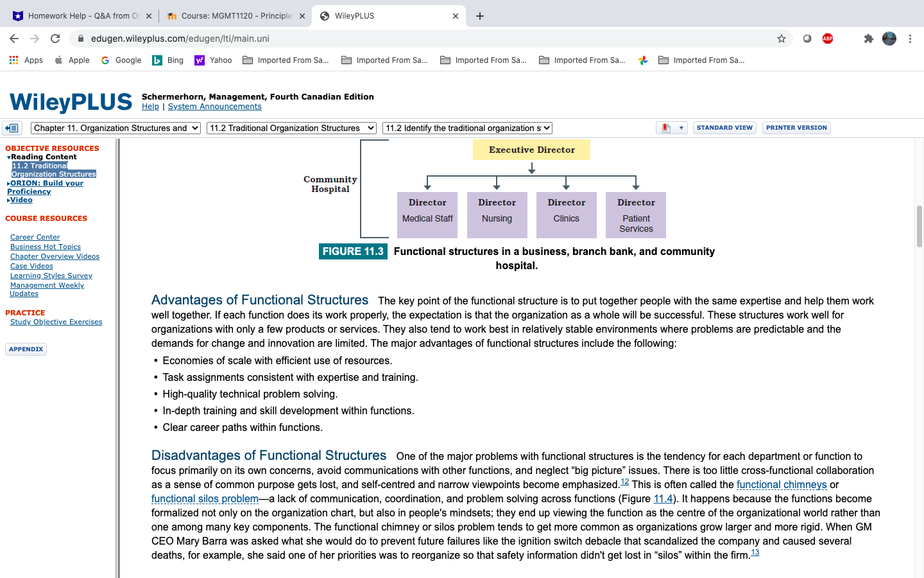
Task: Open footnote 13 reference
Action: click(x=755, y=552)
